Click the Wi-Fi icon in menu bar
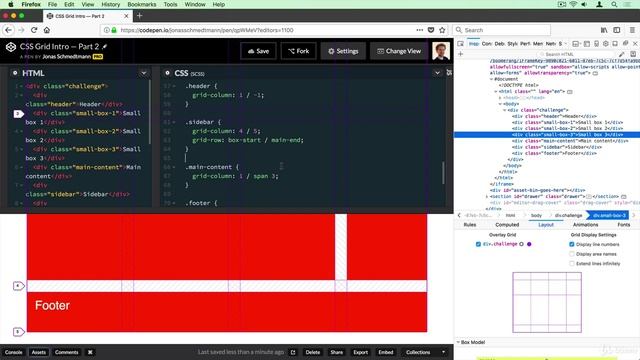This screenshot has width=640, height=360. pyautogui.click(x=573, y=4)
